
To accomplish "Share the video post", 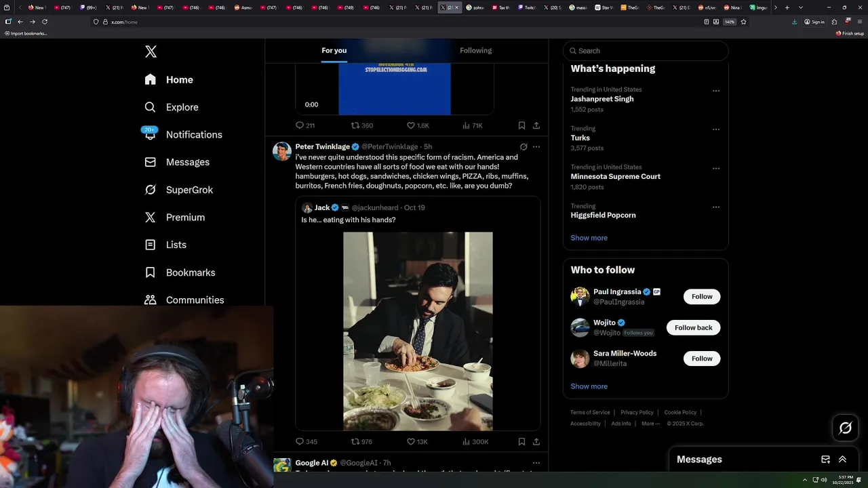I will click(x=536, y=125).
